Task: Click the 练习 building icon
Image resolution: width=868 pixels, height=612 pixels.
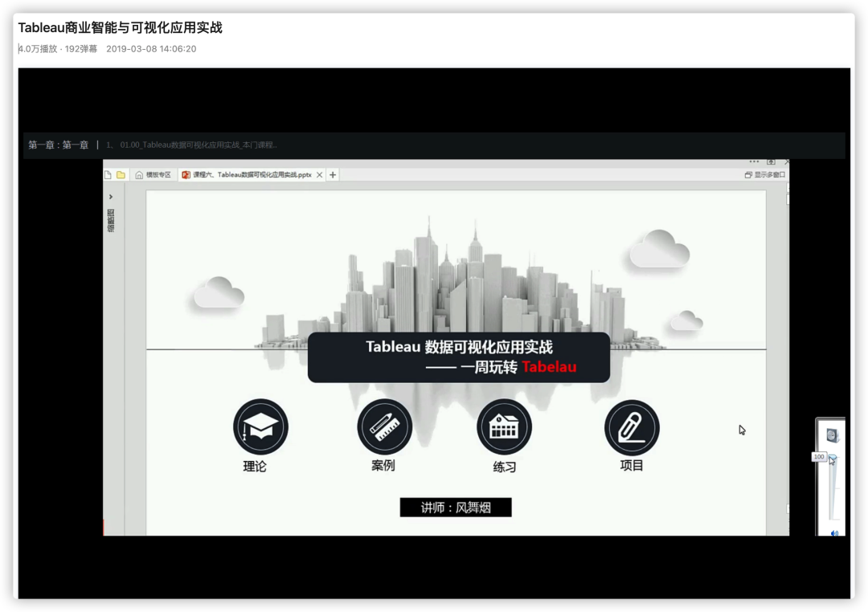Action: click(x=504, y=427)
